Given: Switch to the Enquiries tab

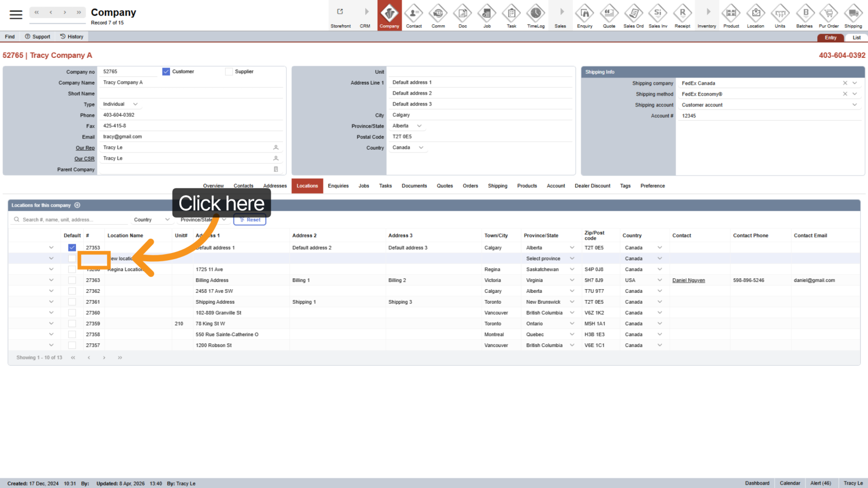Looking at the screenshot, I should coord(338,186).
